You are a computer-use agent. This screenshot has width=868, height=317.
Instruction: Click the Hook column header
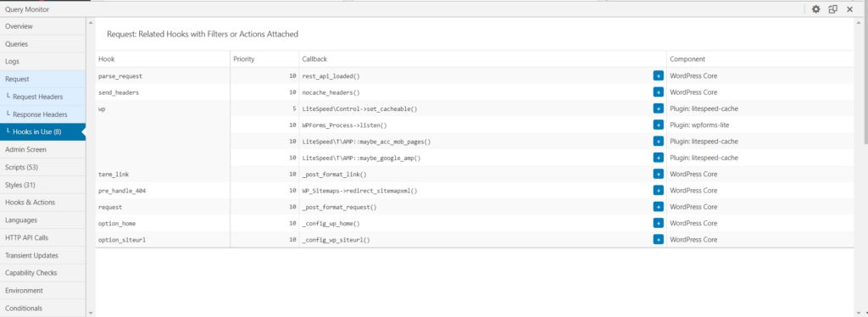click(106, 59)
